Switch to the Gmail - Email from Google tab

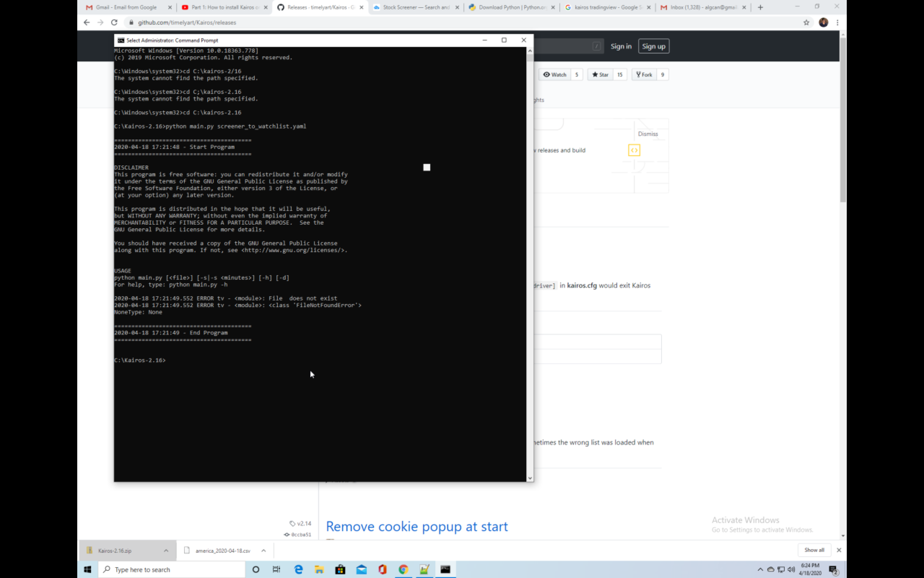coord(126,7)
